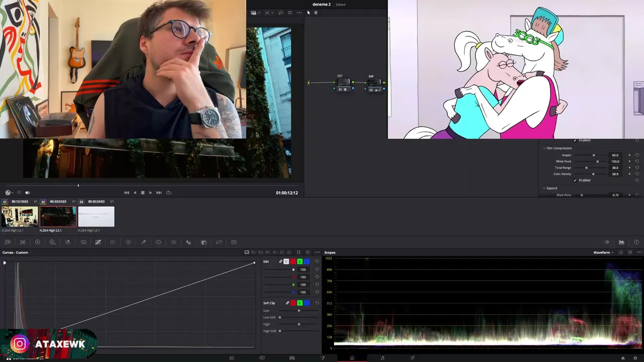Adjust the Soft Clip Low slider
The width and height of the screenshot is (644, 362).
click(x=299, y=311)
